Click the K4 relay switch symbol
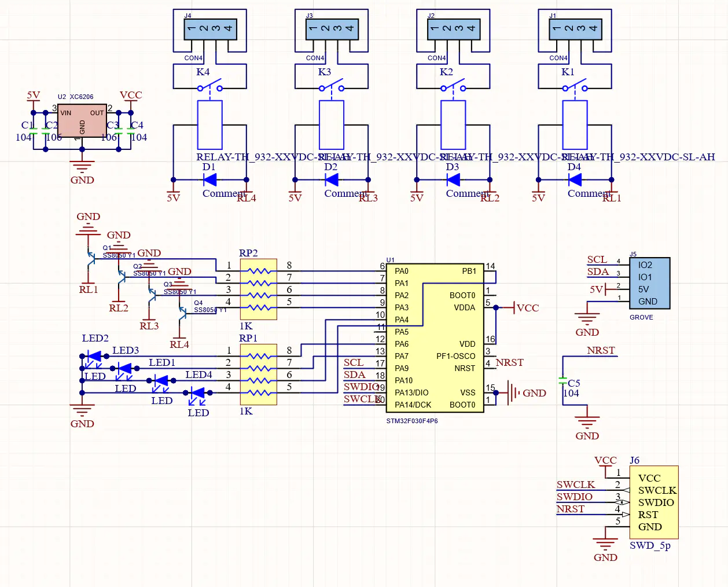Viewport: 728px width, 587px height. click(210, 87)
